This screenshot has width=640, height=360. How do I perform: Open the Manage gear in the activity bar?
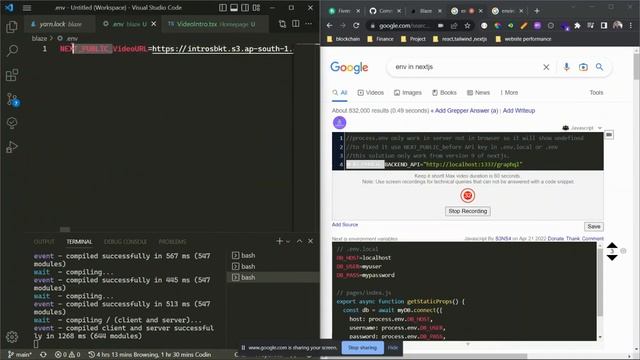12,337
